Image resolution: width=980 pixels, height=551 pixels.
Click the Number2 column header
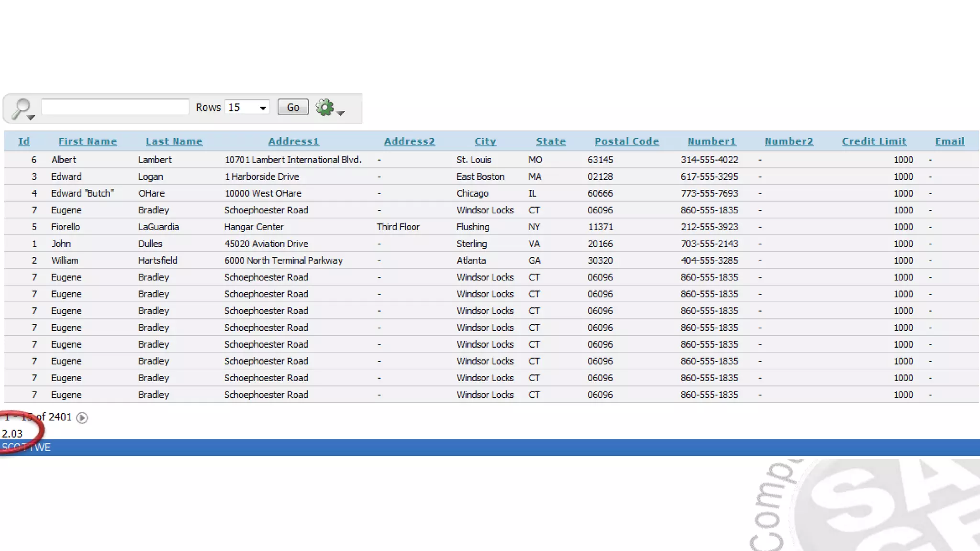(x=789, y=141)
